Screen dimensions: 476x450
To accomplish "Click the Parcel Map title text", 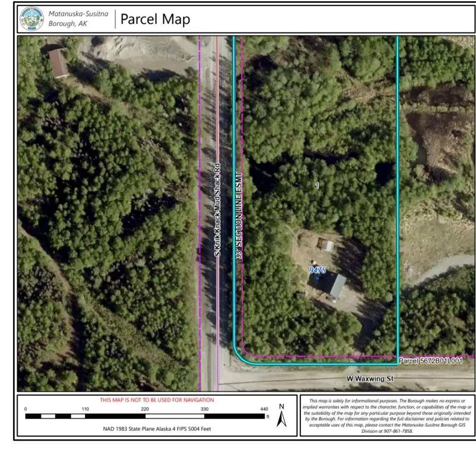I will (155, 19).
